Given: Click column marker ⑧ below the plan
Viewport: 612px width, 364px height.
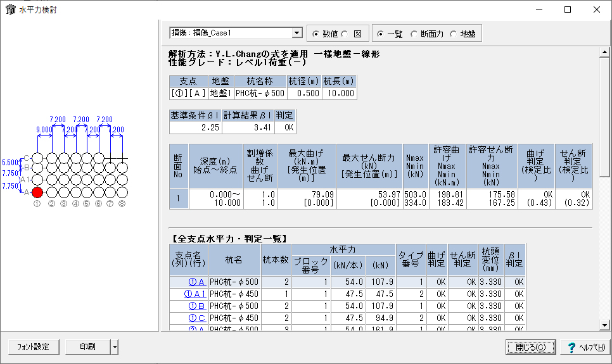Looking at the screenshot, I should pos(122,204).
